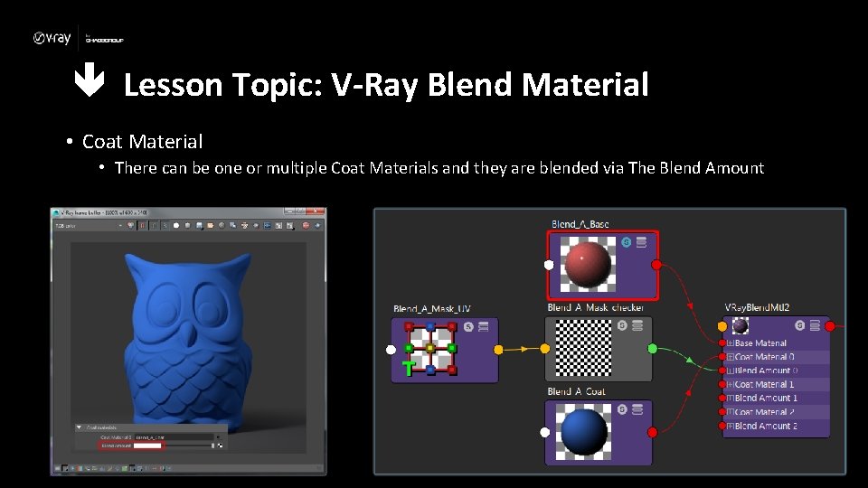This screenshot has height=488, width=868.
Task: Click map button beside Blend Amount slider
Action: tap(220, 446)
